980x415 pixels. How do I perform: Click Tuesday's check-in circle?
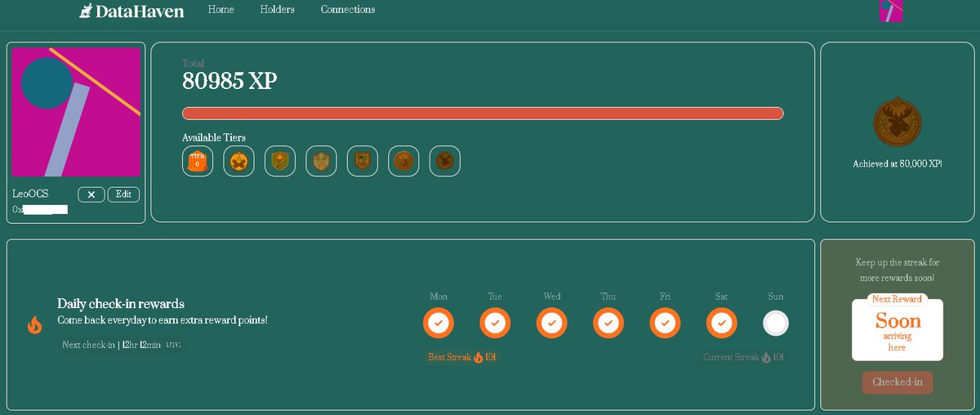click(495, 324)
